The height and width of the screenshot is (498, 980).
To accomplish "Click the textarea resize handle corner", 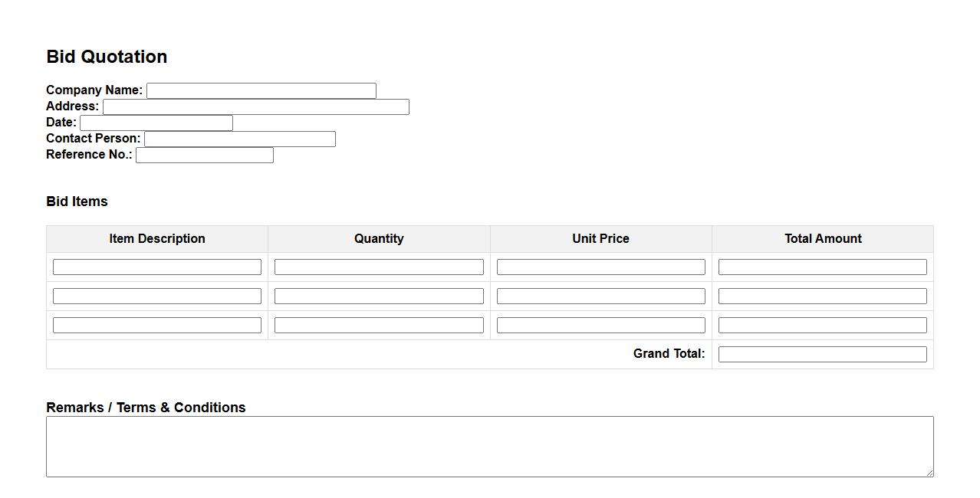I will 929,473.
